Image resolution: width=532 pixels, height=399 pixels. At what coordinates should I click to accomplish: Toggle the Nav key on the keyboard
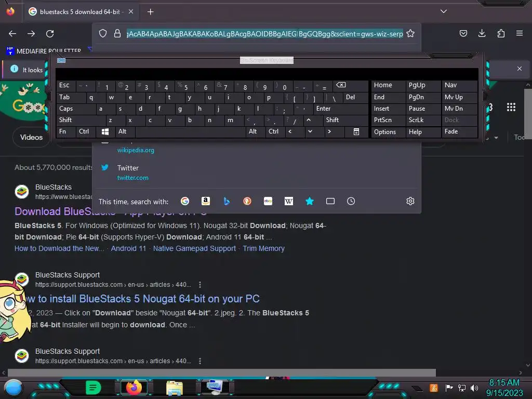[459, 85]
